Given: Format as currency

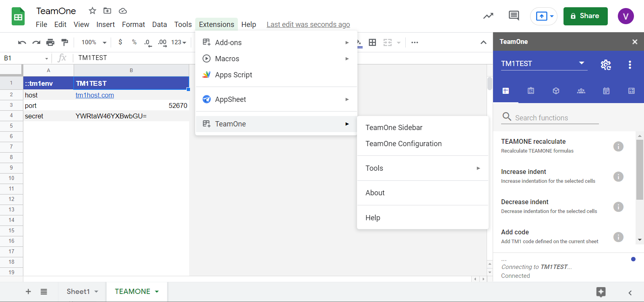Looking at the screenshot, I should [120, 42].
